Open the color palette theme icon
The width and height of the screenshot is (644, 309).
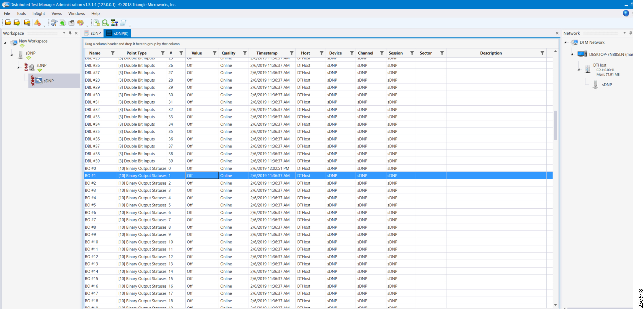coord(80,23)
